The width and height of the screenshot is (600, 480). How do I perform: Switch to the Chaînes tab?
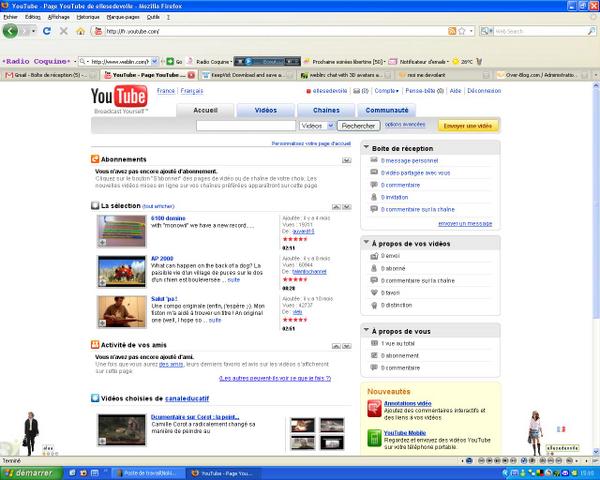pyautogui.click(x=326, y=110)
